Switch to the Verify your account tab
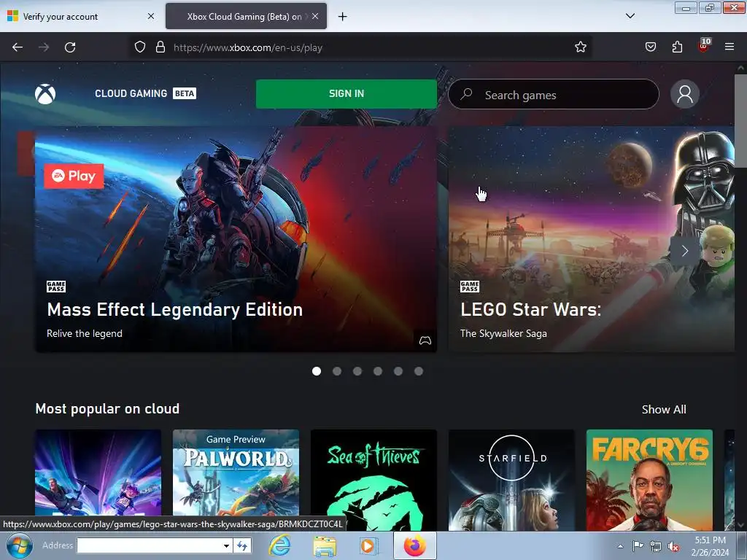The height and width of the screenshot is (560, 747). (80, 16)
